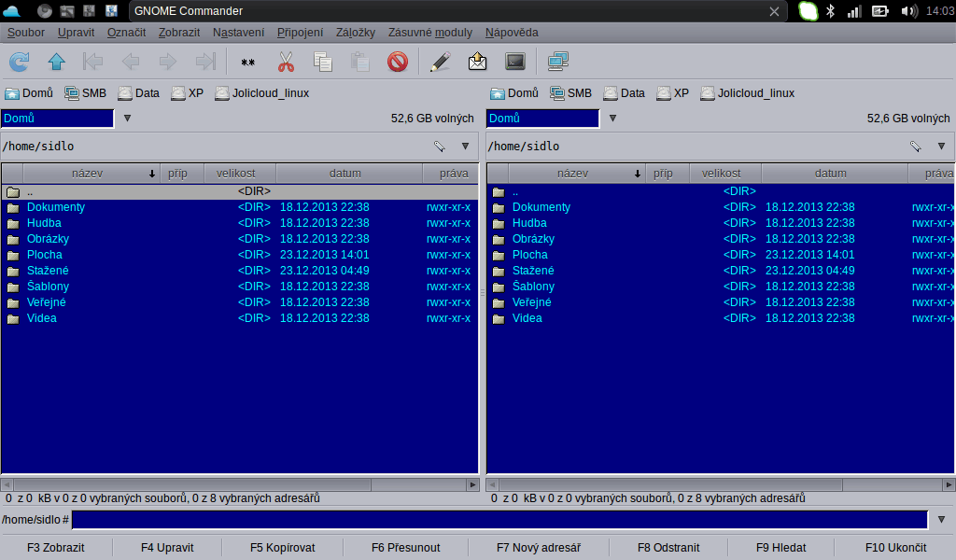This screenshot has height=560, width=956.
Task: Select Jolicloud_linux drive in right panel
Action: point(747,93)
